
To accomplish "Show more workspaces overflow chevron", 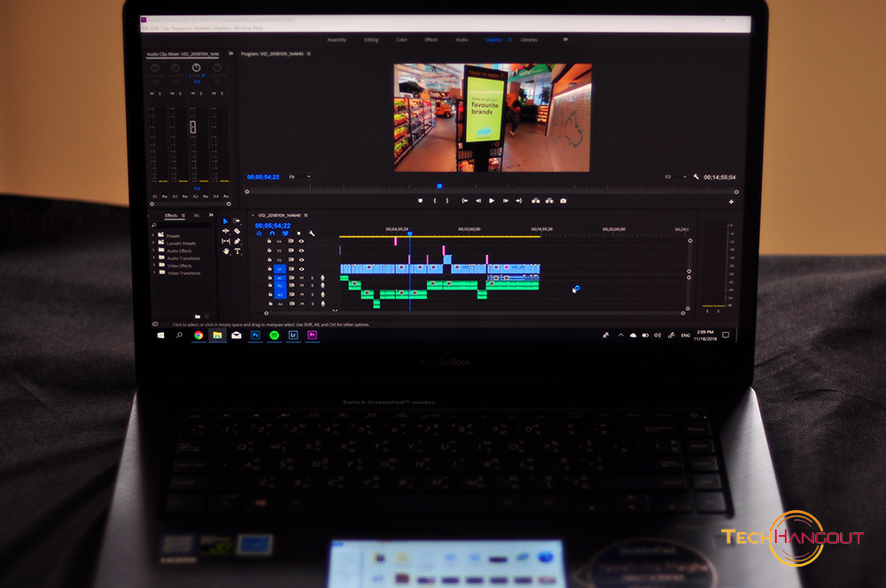I will coord(565,40).
